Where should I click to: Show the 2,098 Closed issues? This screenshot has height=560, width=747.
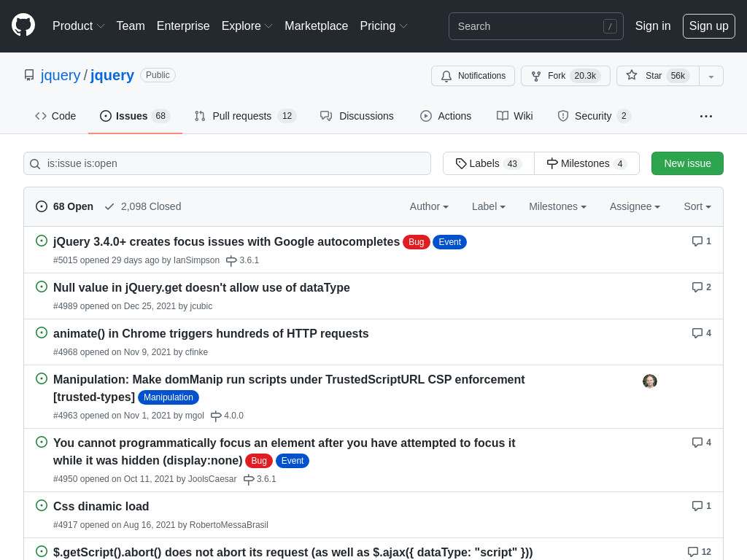tap(143, 206)
